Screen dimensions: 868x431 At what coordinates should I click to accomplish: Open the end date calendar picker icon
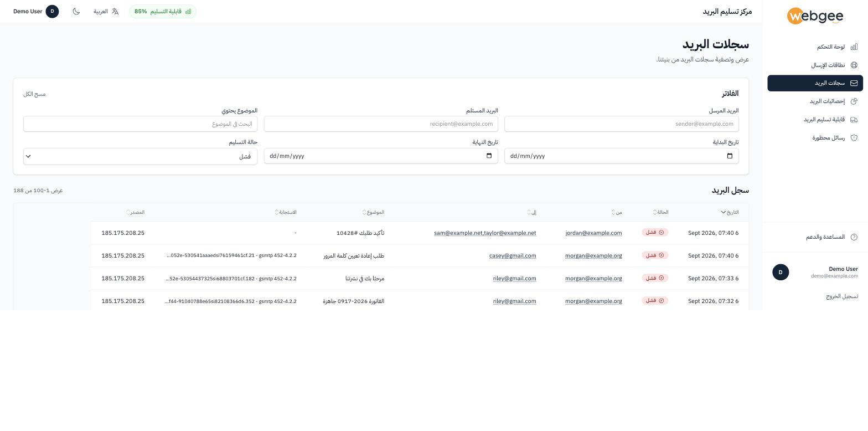[489, 156]
